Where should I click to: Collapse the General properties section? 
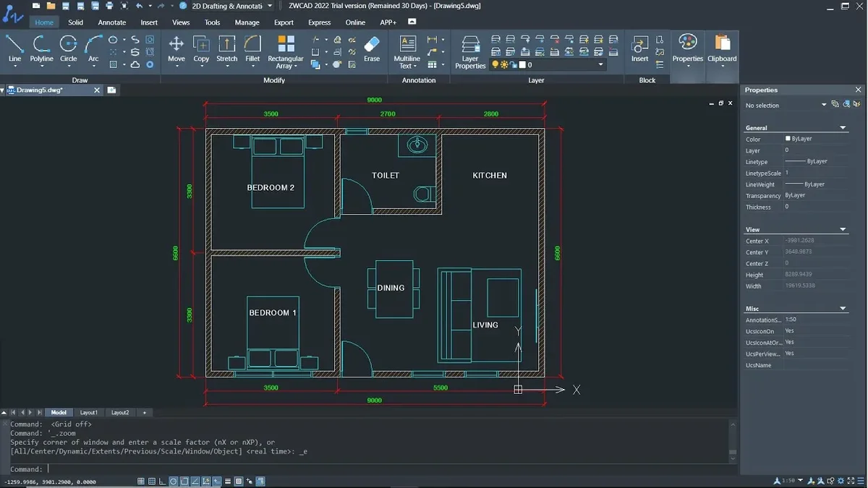pyautogui.click(x=843, y=128)
